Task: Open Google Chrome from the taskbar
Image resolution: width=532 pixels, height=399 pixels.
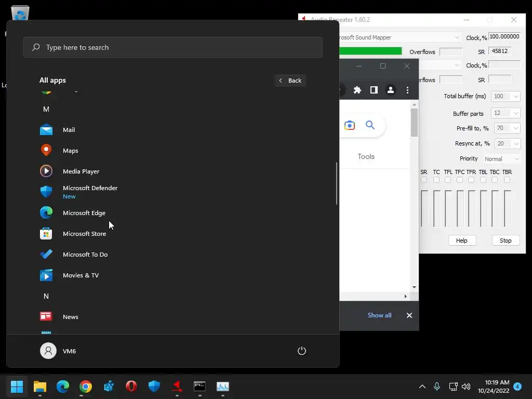Action: coord(86,387)
